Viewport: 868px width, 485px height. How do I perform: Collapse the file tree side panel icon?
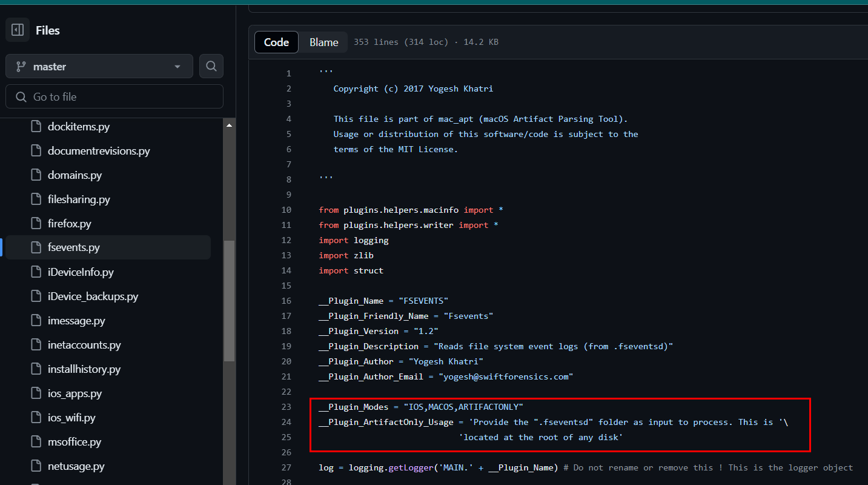tap(18, 30)
